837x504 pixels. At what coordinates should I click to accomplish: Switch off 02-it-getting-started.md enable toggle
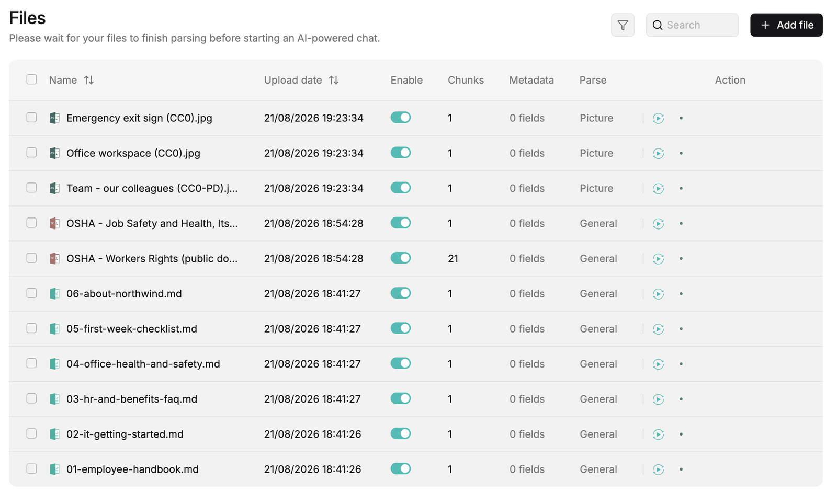tap(401, 433)
